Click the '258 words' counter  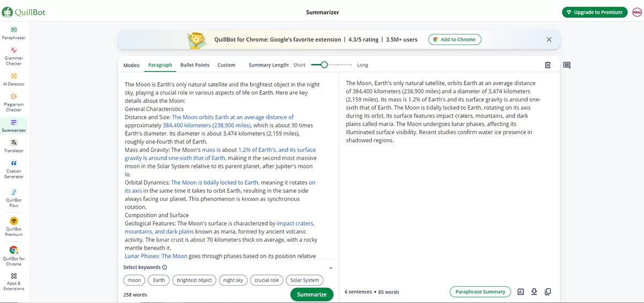click(135, 294)
